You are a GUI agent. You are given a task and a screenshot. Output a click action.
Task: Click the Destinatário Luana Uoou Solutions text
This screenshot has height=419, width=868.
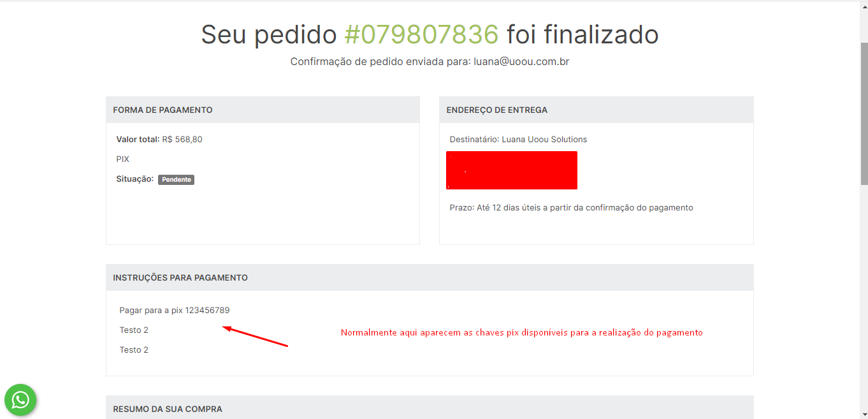(x=519, y=140)
